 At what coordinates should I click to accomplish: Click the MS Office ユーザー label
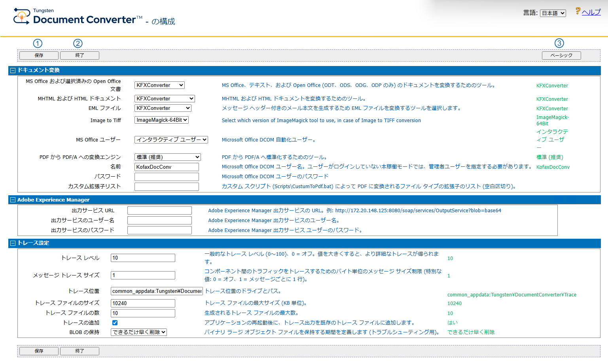(98, 140)
